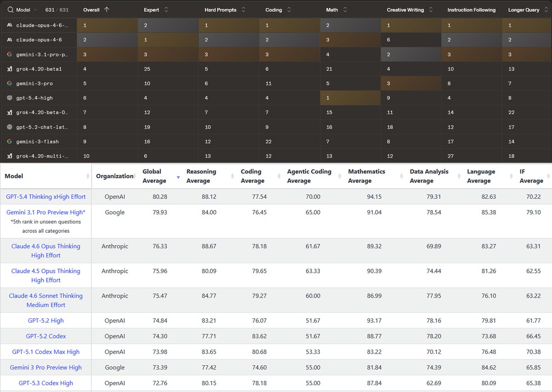Click sort arrows beside Data Analysis Average
Viewport: 552px width, 392px height.
click(x=459, y=176)
